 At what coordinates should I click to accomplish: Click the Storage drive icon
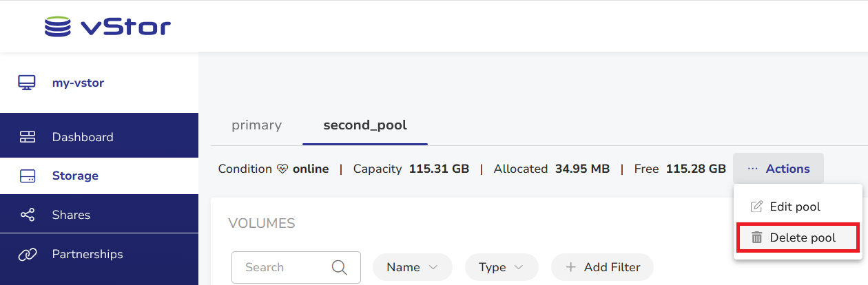(27, 176)
